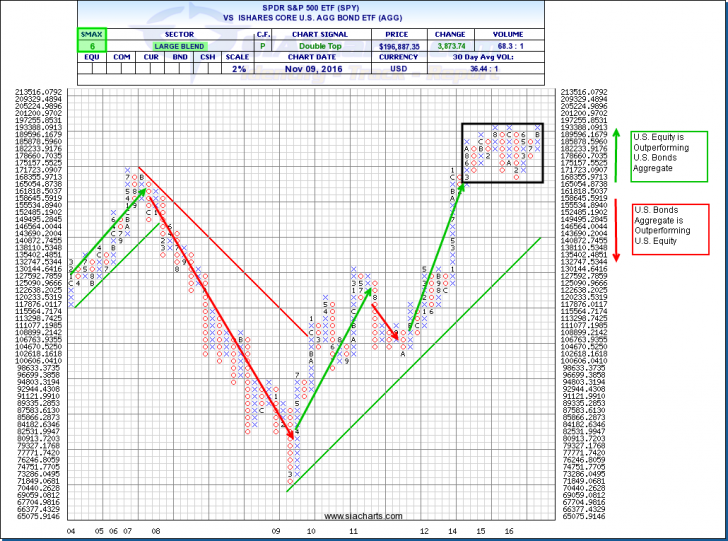
Task: Click the P value under C.F.
Action: 263,46
